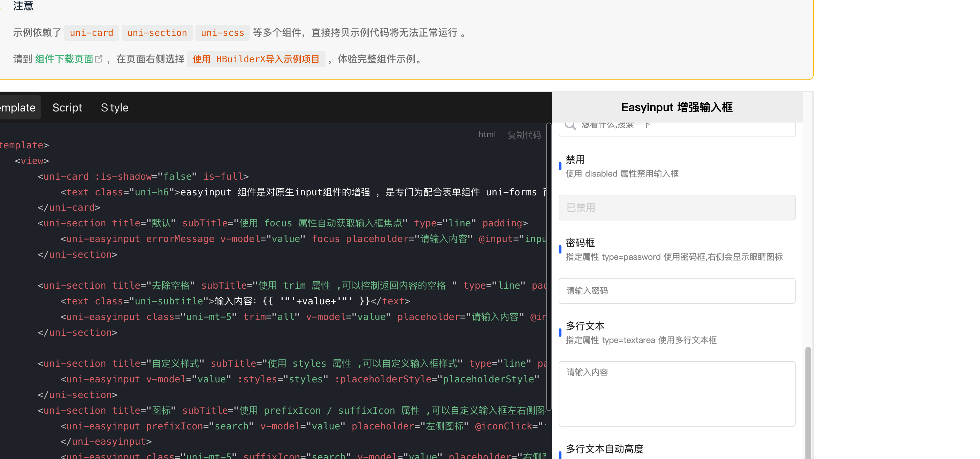Click the search magnifier icon in preview
The height and width of the screenshot is (459, 980).
pos(570,125)
